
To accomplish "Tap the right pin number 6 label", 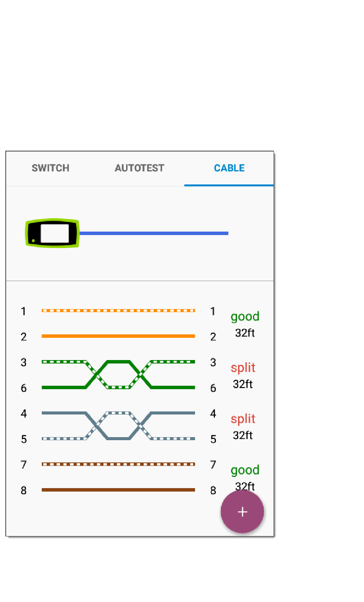I will (x=213, y=388).
